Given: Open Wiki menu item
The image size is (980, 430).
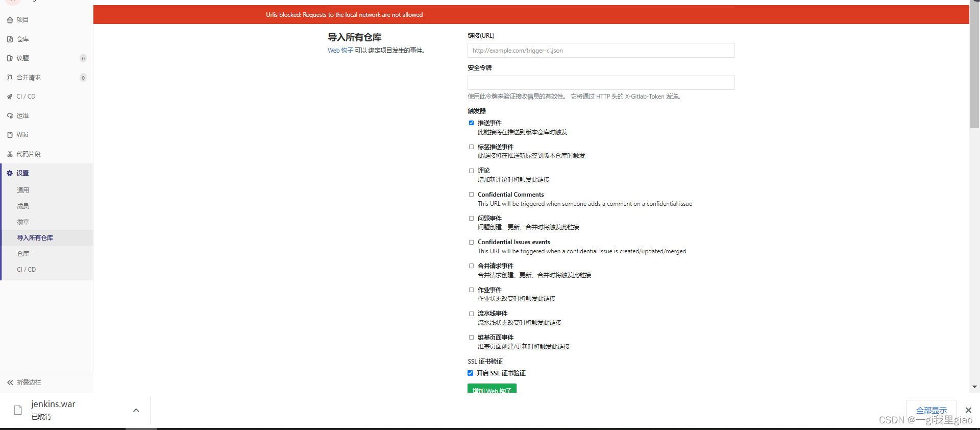Looking at the screenshot, I should click(x=22, y=135).
